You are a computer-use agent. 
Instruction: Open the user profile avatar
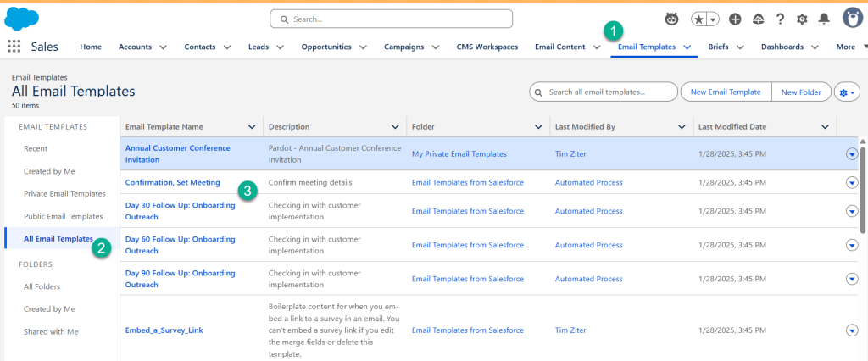[x=852, y=18]
